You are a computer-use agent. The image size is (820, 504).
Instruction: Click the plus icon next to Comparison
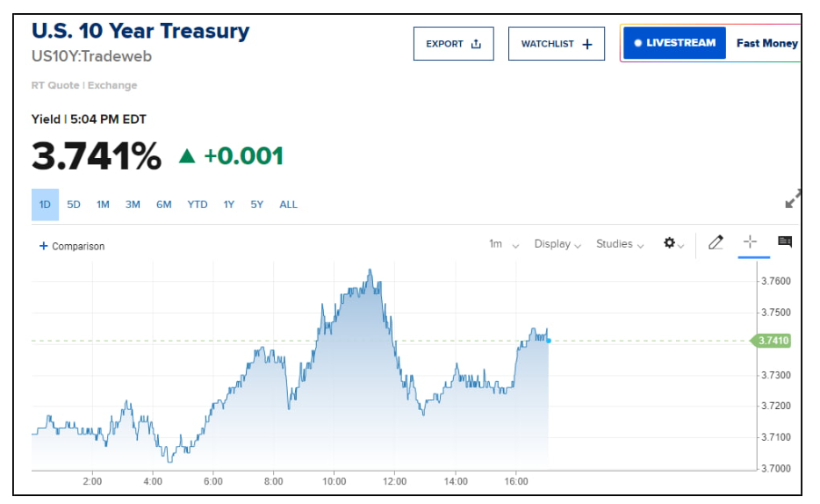(44, 246)
